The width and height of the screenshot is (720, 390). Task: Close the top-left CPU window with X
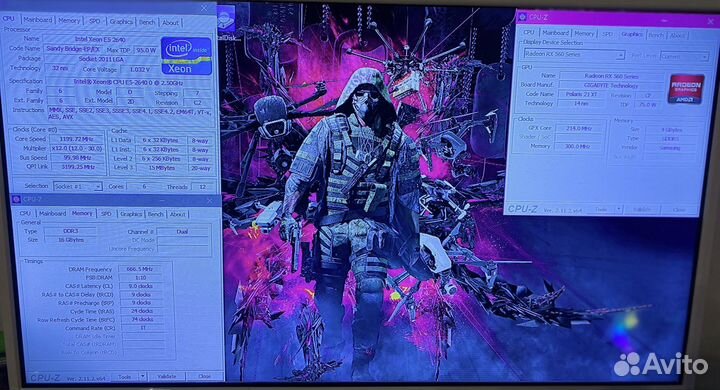pos(204,8)
